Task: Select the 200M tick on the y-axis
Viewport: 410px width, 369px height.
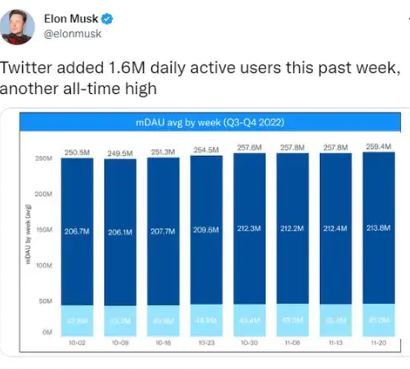Action: (43, 194)
